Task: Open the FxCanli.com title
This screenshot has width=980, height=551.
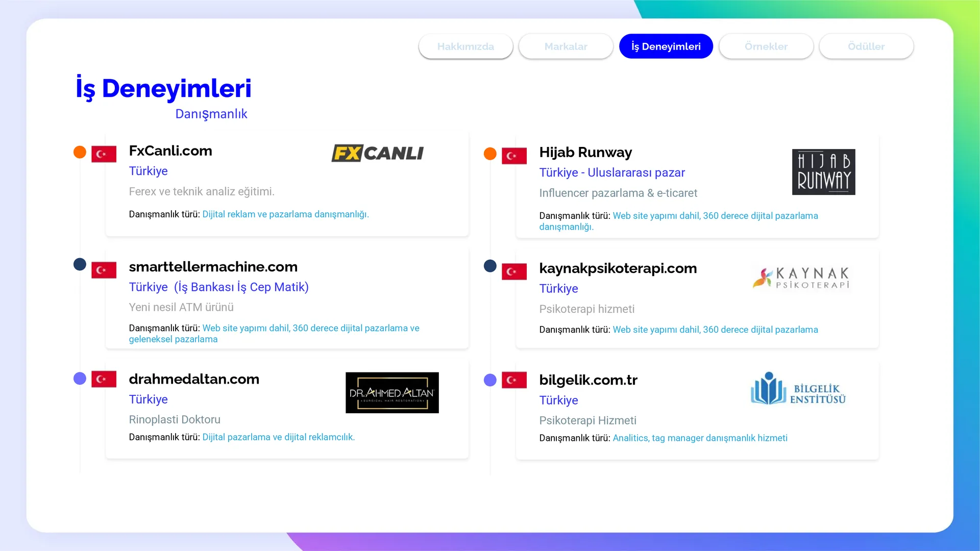Action: 170,151
